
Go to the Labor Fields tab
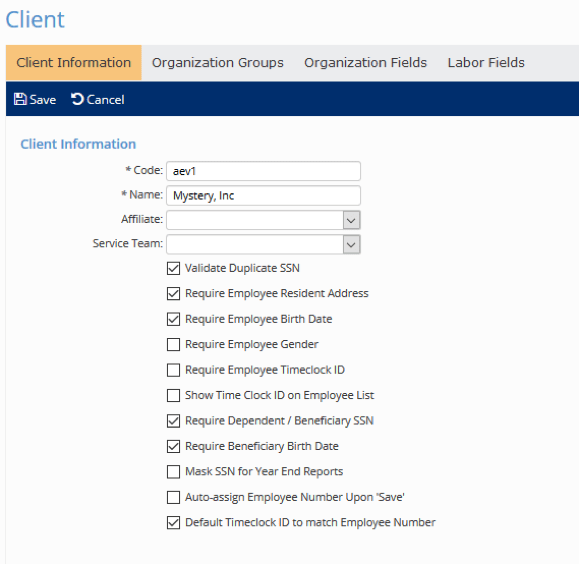pyautogui.click(x=486, y=63)
